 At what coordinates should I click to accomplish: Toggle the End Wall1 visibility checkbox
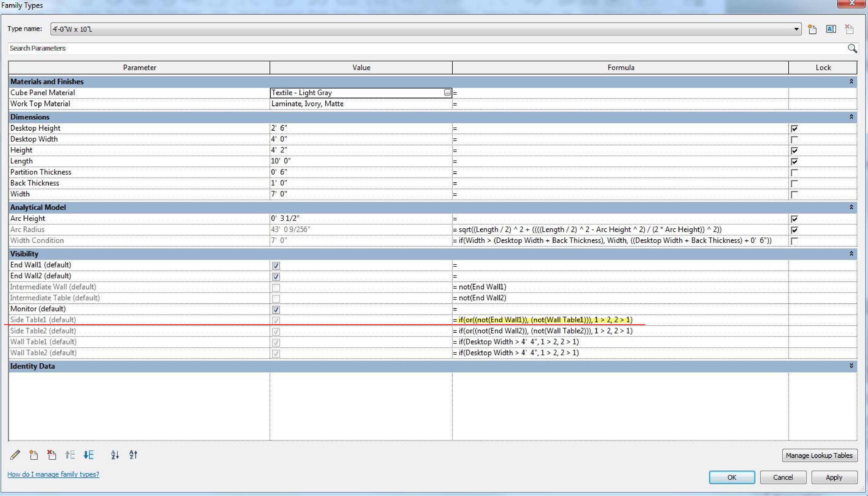pyautogui.click(x=276, y=265)
